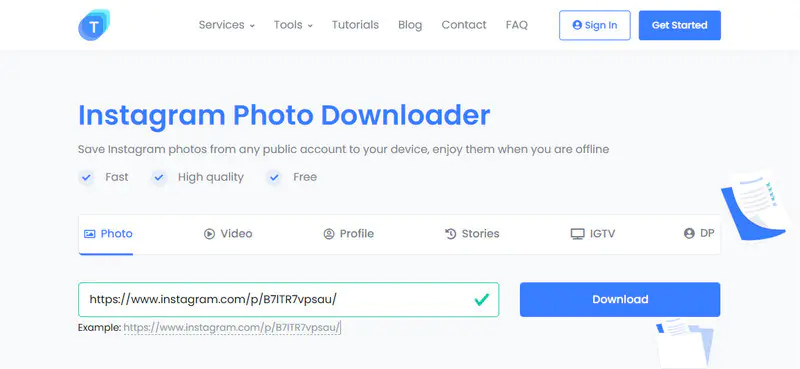Screen dimensions: 800x369
Task: Open the Contact page
Action: (464, 25)
